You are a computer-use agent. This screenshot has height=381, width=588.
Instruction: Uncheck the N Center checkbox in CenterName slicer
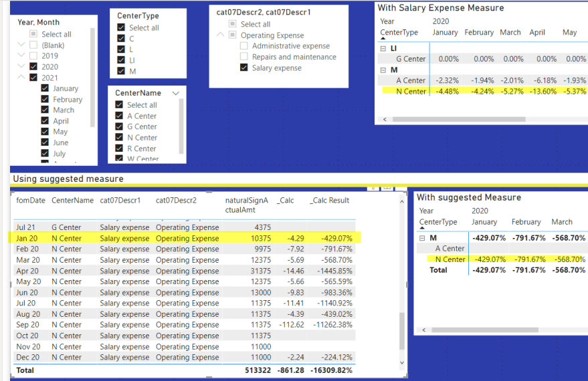tap(119, 137)
